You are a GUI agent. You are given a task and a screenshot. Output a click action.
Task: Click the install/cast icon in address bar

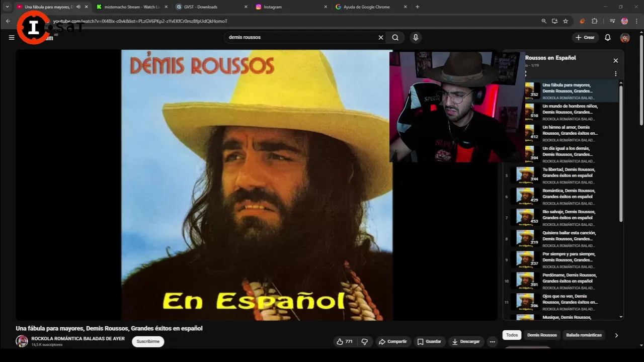(x=554, y=21)
